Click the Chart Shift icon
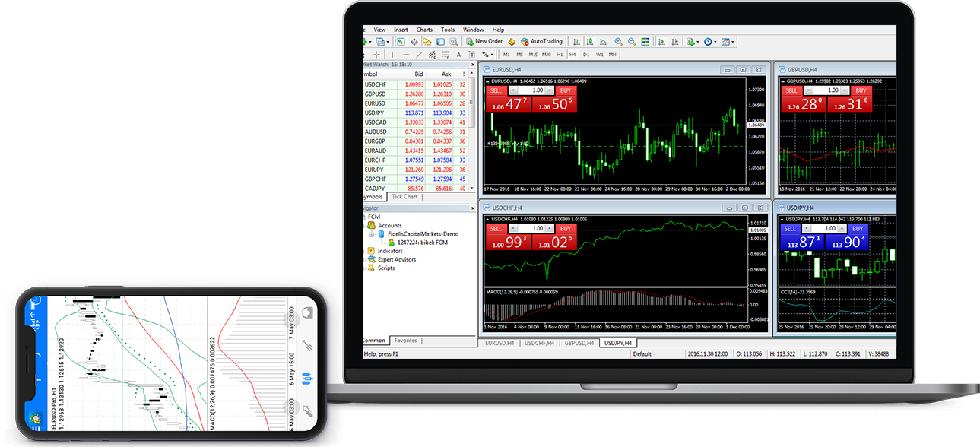The height and width of the screenshot is (447, 980). [675, 42]
